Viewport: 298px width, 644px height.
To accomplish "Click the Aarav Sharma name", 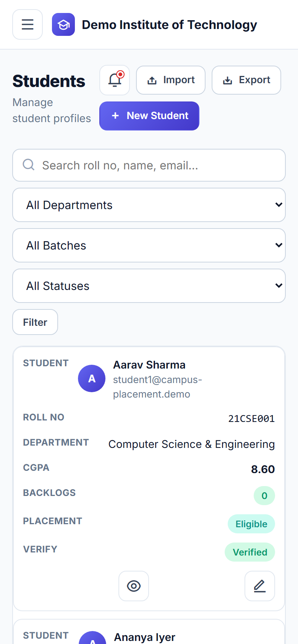I will pos(149,365).
